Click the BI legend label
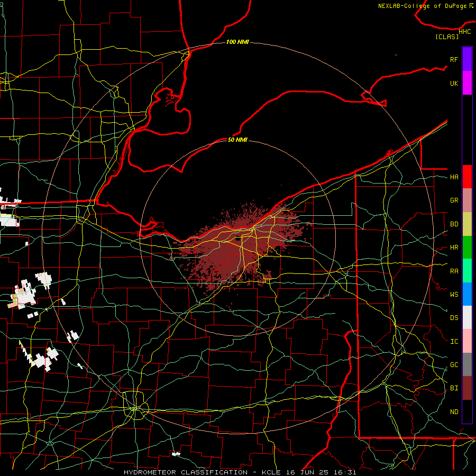This screenshot has height=476, width=476. 454,388
